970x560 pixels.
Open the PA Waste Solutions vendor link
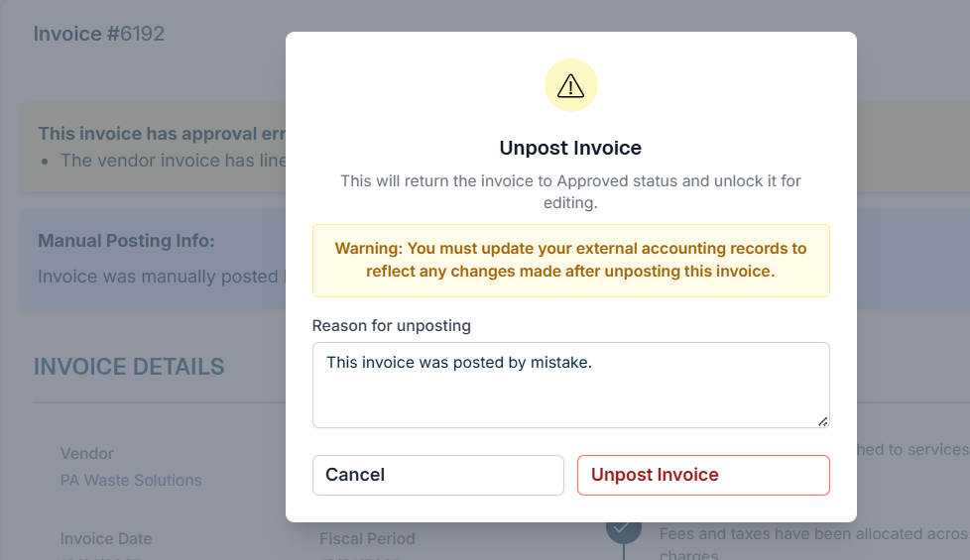(131, 481)
